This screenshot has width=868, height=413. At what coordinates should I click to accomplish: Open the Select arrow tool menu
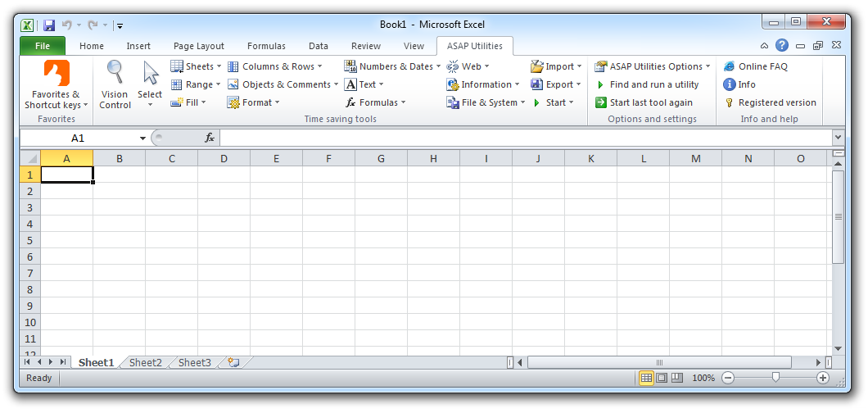click(150, 84)
